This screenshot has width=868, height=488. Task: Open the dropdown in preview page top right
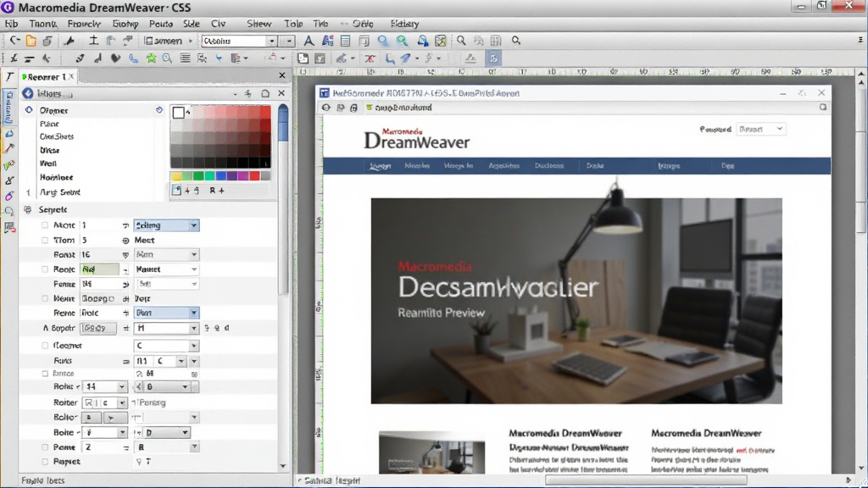761,129
